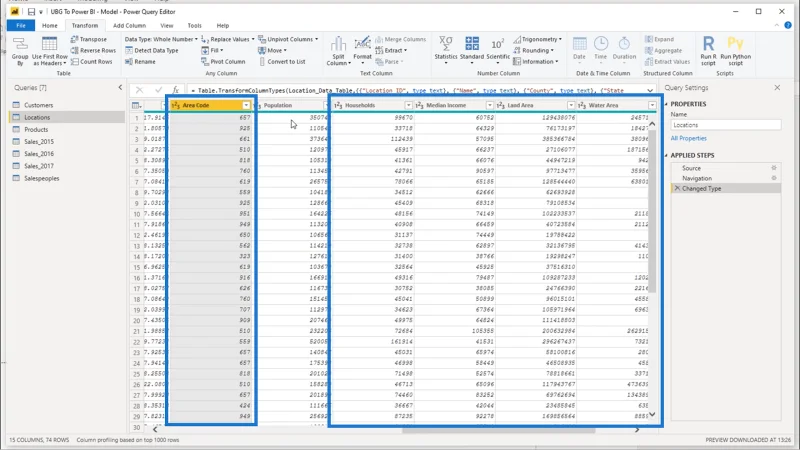The image size is (800, 450).
Task: Click Convert to List
Action: 282,62
